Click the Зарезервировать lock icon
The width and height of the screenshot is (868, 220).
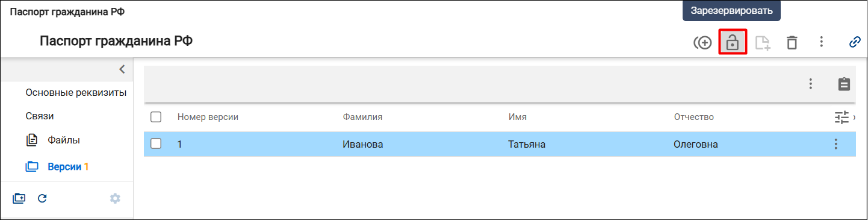(733, 43)
